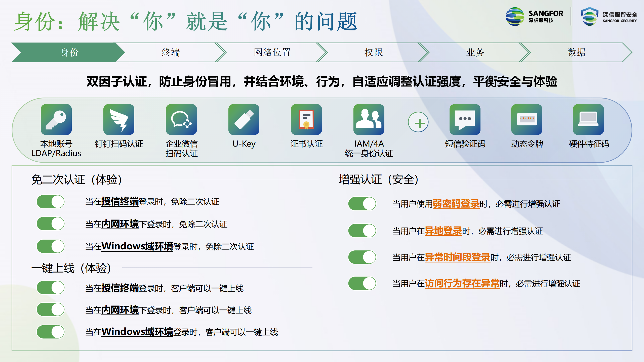Click the U-Key label text

pos(244,144)
